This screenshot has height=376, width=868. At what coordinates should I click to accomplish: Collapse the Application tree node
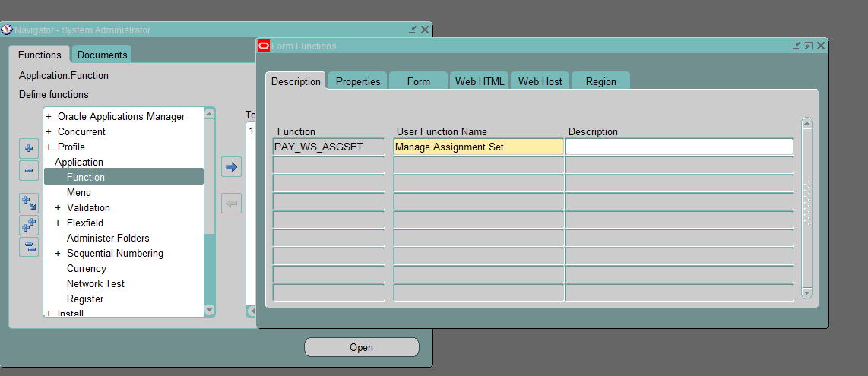click(48, 163)
